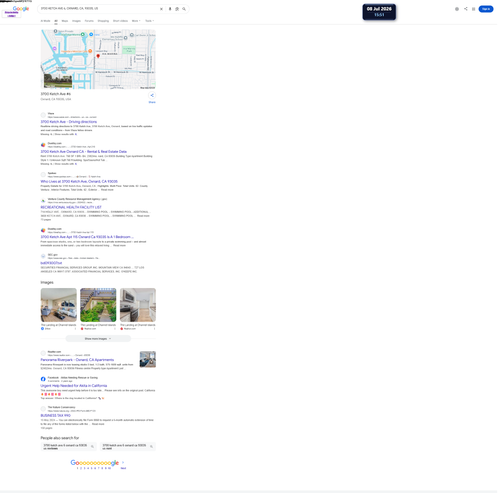The image size is (500, 493).
Task: Click the share icon in top bar
Action: point(465,9)
